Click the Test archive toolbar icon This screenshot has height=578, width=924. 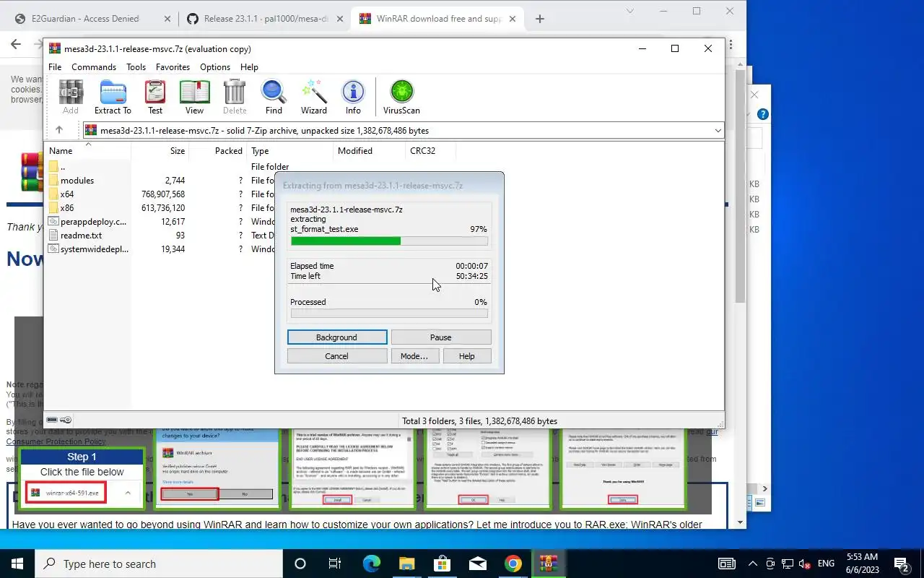[155, 97]
